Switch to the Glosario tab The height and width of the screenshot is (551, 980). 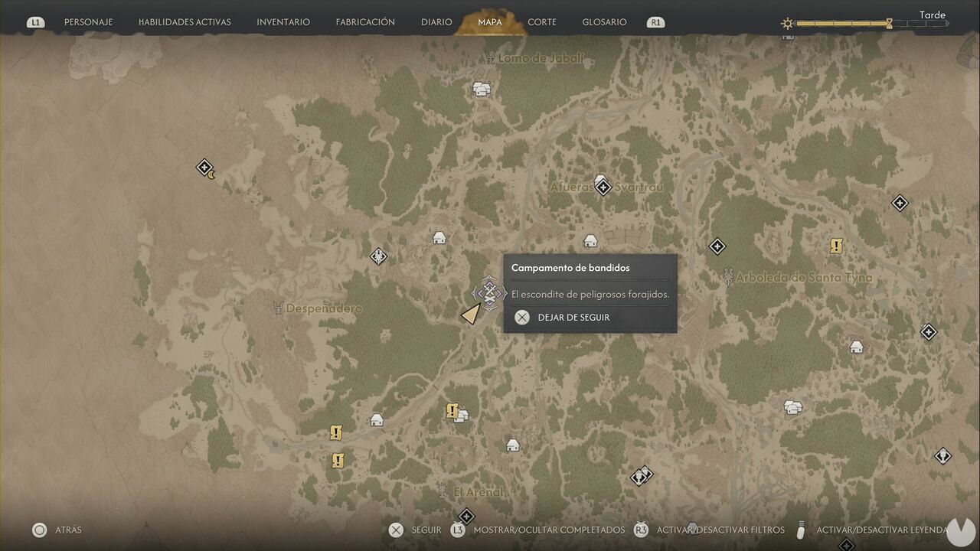604,22
